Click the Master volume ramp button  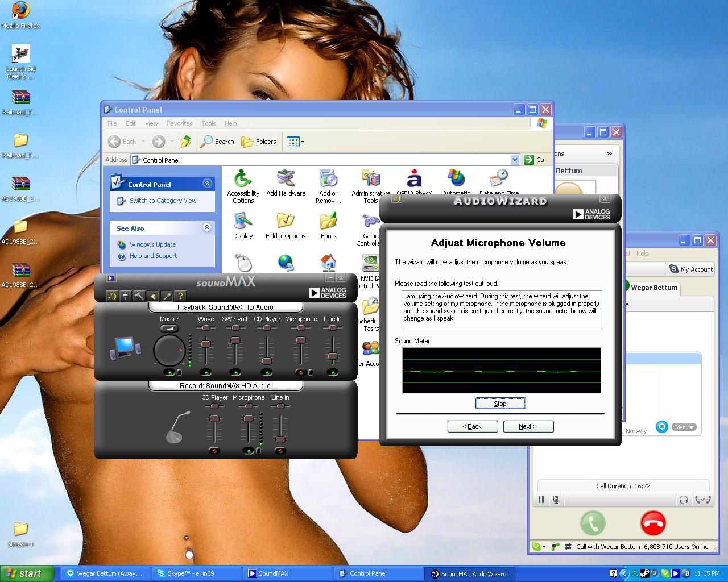[169, 328]
